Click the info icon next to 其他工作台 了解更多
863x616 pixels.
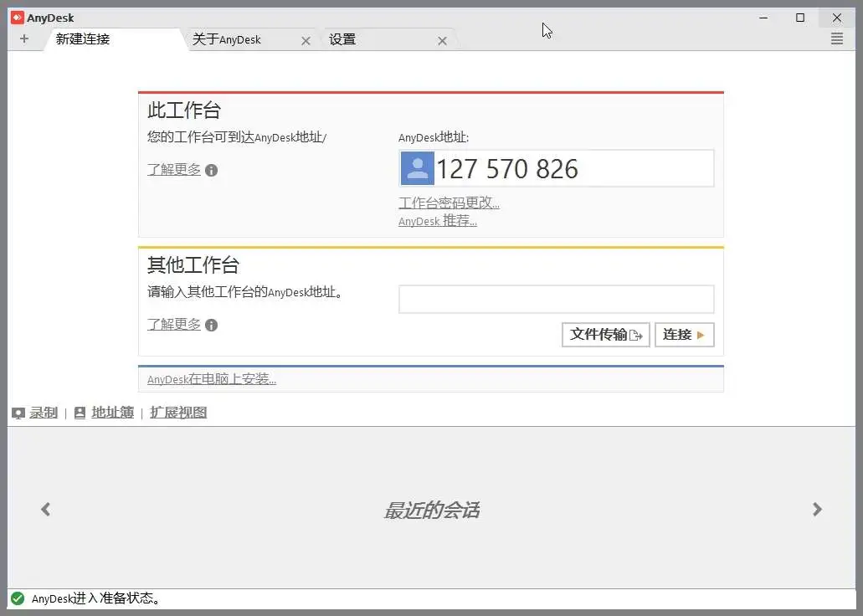click(x=210, y=325)
